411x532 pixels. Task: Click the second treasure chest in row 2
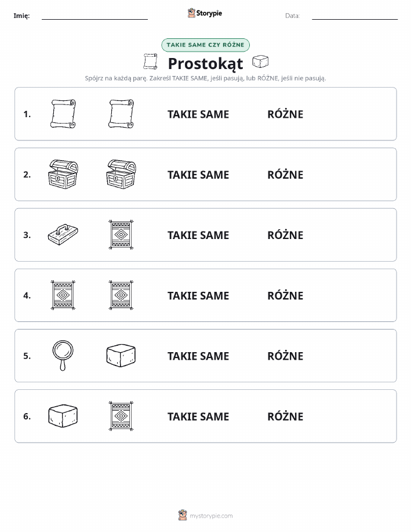coord(121,175)
